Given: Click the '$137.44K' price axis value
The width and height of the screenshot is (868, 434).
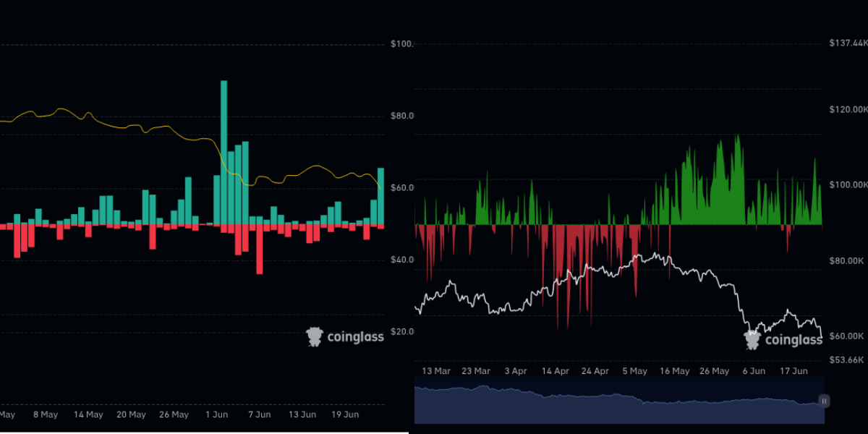Looking at the screenshot, I should [848, 44].
